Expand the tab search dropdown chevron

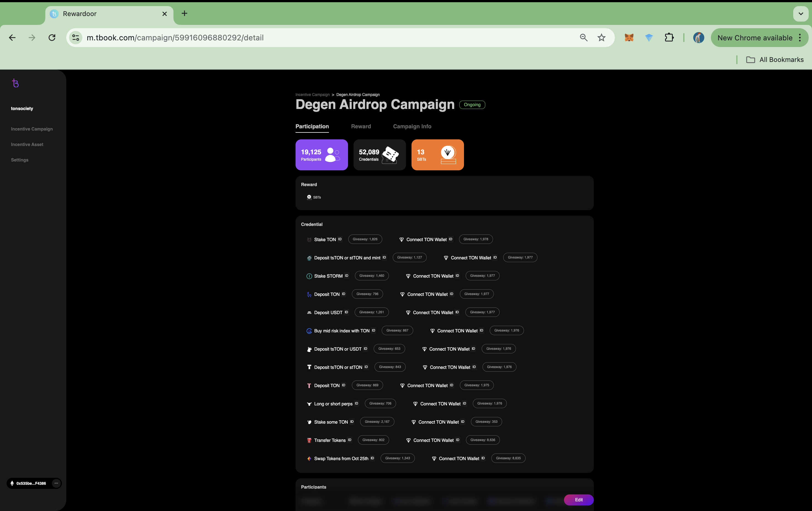click(x=800, y=14)
